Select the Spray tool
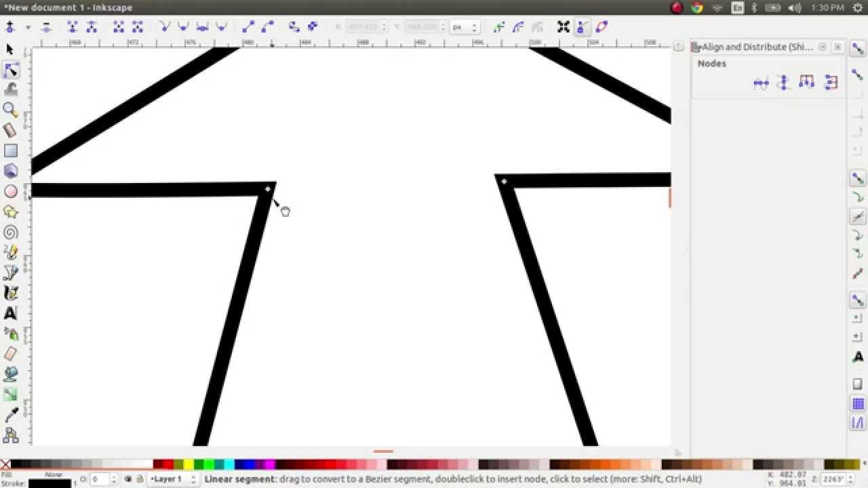 pyautogui.click(x=10, y=333)
